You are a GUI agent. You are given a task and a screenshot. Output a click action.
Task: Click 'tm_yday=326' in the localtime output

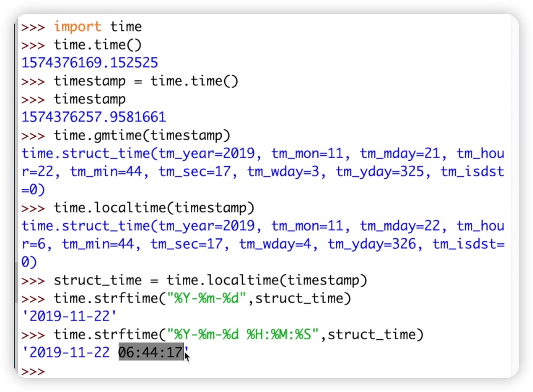point(371,244)
